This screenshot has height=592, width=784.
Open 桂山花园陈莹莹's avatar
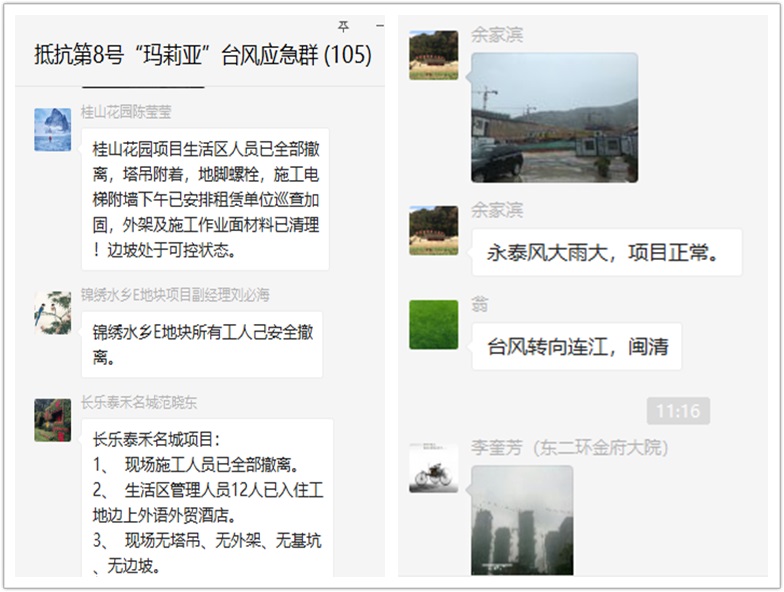52,129
